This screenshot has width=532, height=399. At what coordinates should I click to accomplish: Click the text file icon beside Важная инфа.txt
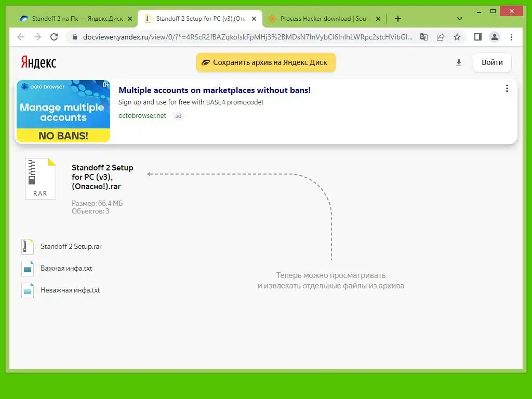point(28,269)
